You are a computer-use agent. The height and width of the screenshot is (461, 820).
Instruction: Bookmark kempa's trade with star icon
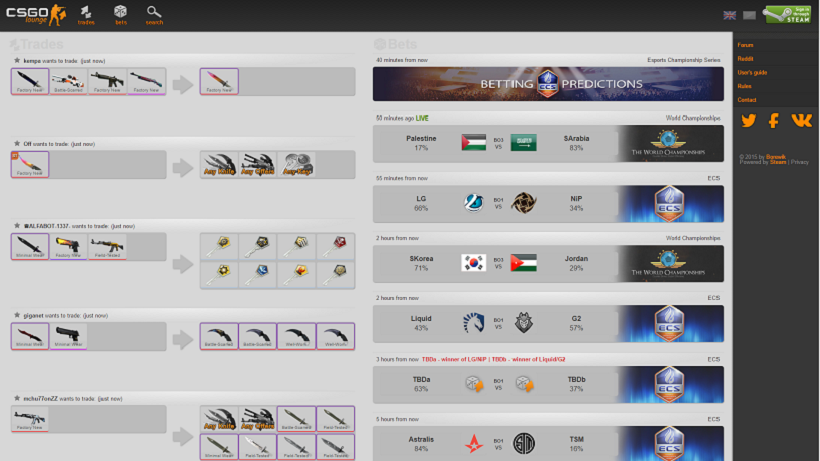pos(17,61)
